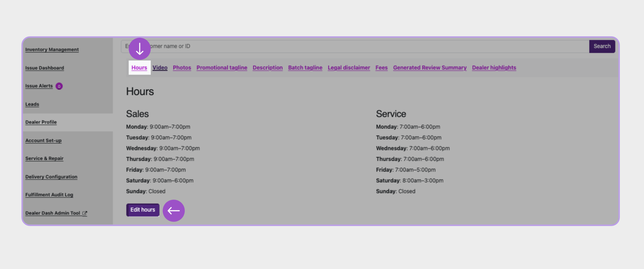Switch to the Video tab
This screenshot has width=644, height=269.
(x=160, y=68)
